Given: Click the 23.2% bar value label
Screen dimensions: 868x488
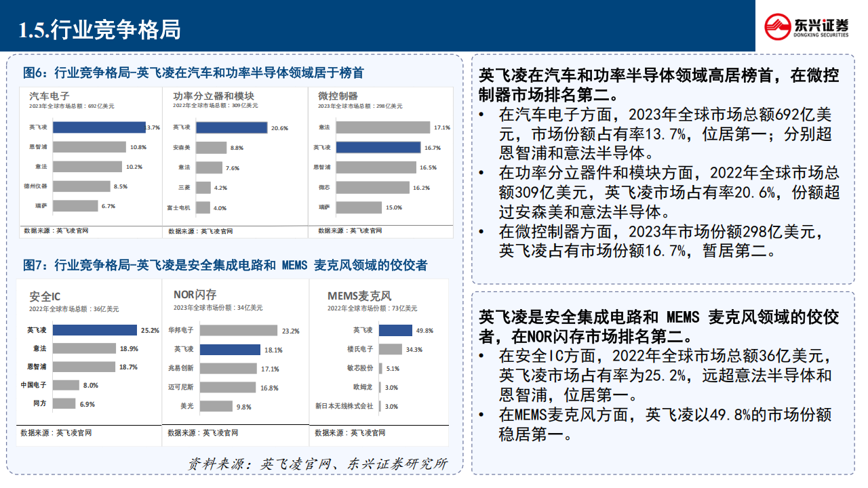Looking at the screenshot, I should point(291,331).
